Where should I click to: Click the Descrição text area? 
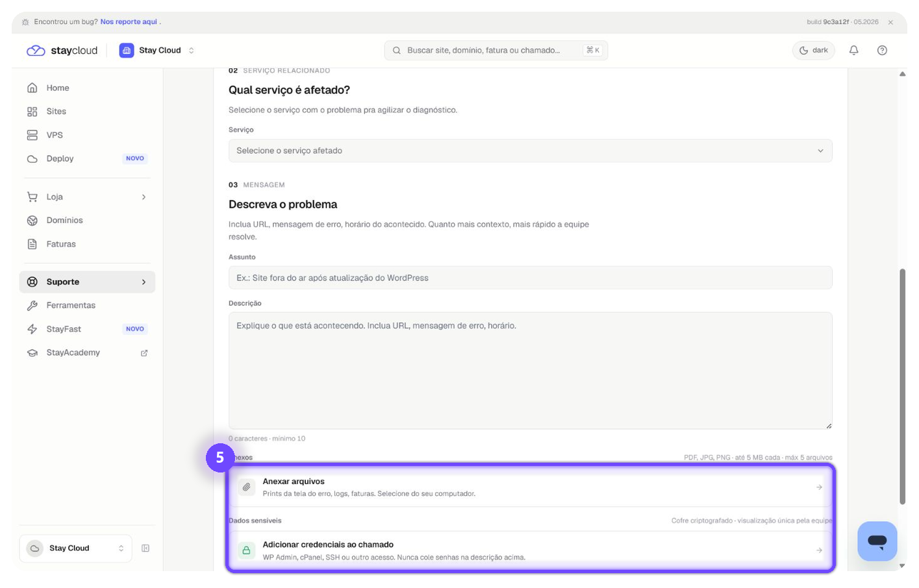tap(530, 371)
